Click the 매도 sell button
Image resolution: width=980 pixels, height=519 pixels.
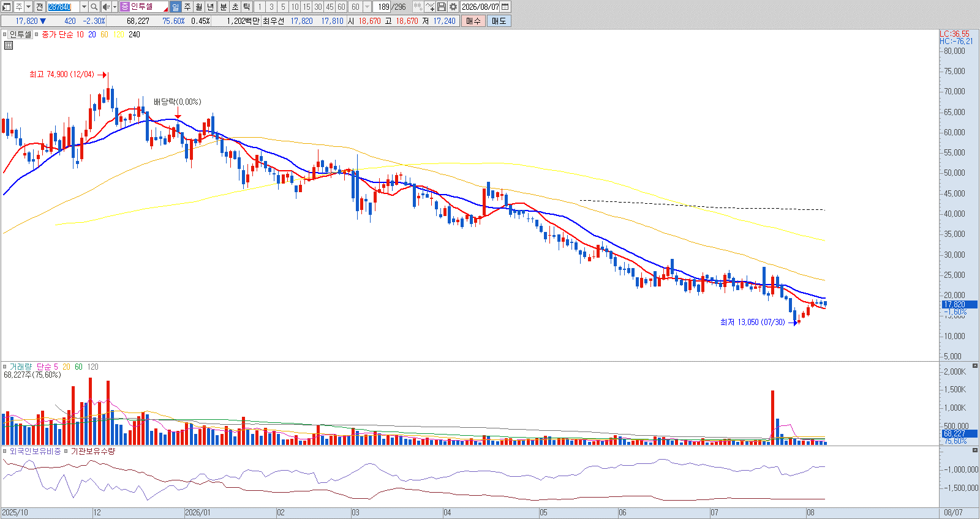(499, 21)
